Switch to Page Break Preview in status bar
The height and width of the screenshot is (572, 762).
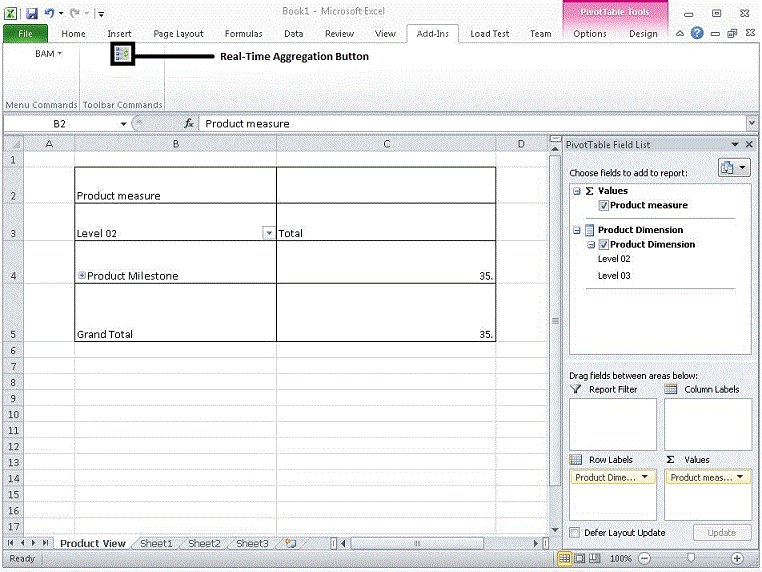pyautogui.click(x=594, y=558)
